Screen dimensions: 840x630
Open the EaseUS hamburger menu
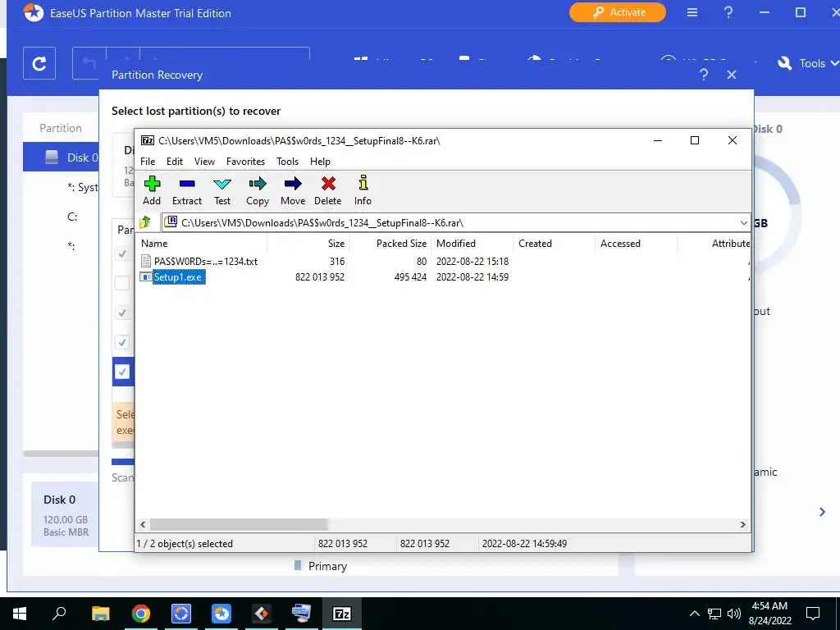click(692, 12)
